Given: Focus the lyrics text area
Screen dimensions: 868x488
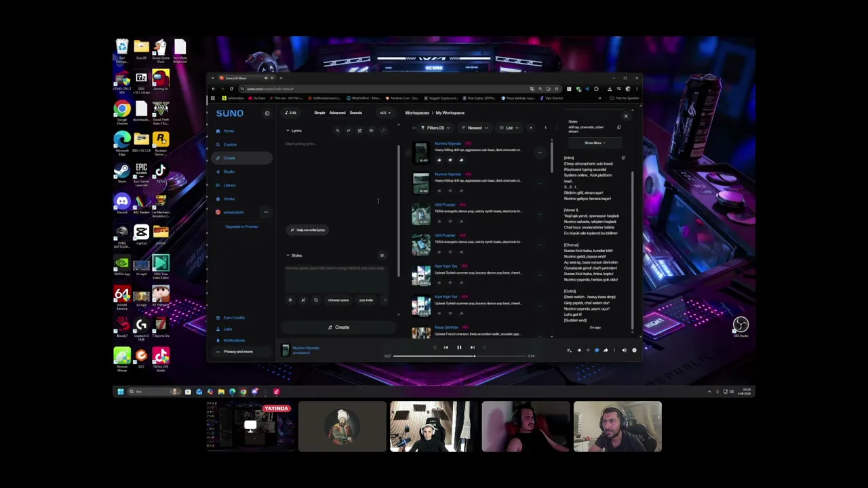Looking at the screenshot, I should 337,180.
